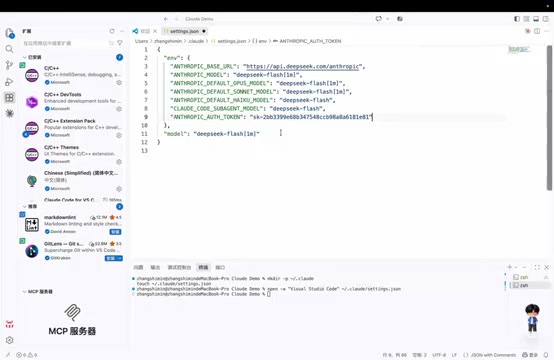The width and height of the screenshot is (554, 360).
Task: Filter extensions with the funnel icon
Action: coord(120,43)
